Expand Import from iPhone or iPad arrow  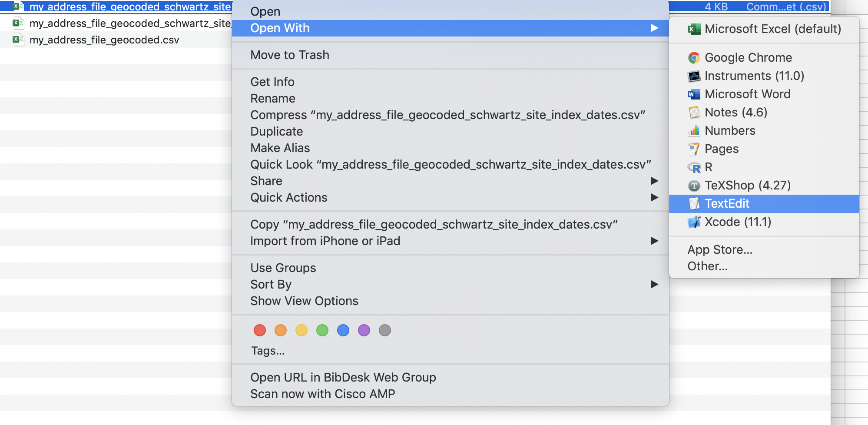[654, 241]
